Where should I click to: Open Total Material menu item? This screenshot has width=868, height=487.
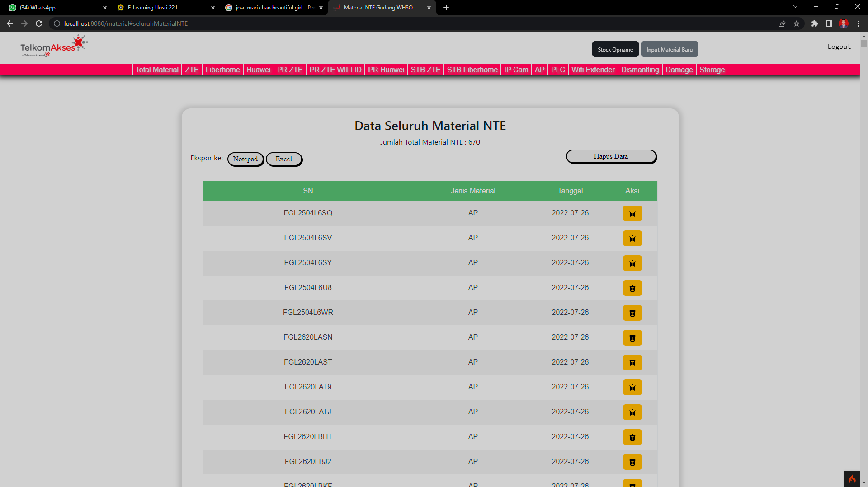coord(157,70)
